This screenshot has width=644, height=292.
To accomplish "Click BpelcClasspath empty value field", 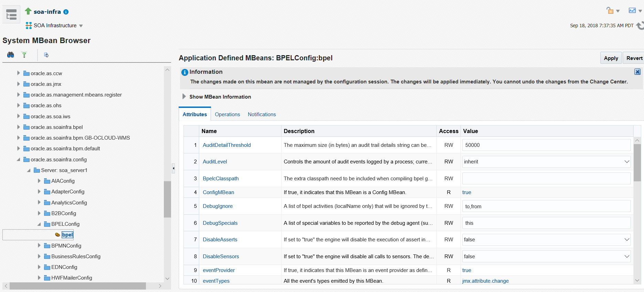I will (546, 179).
